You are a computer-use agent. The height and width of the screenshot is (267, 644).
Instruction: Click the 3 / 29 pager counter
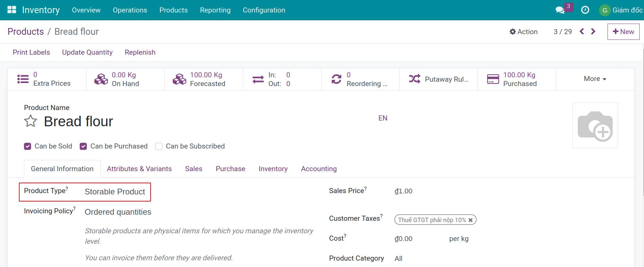coord(563,31)
